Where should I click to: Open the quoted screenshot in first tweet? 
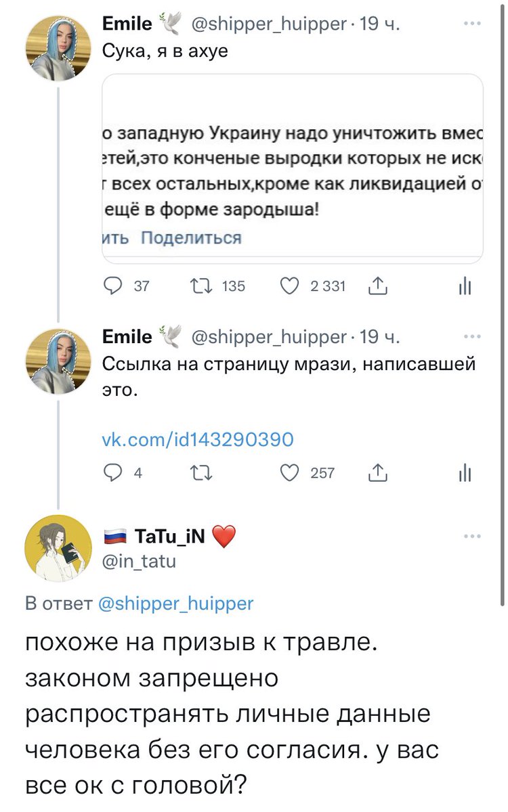[x=292, y=168]
